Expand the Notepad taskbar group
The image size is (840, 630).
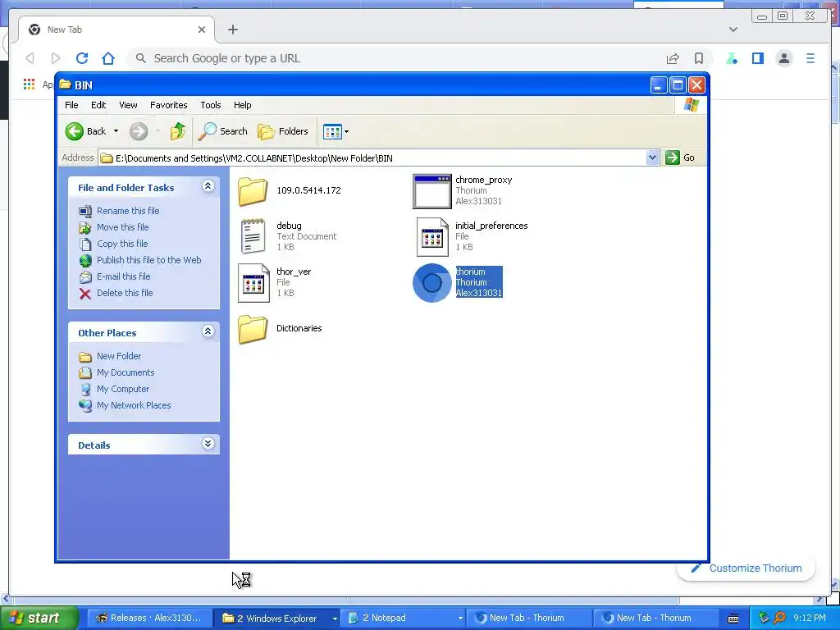pos(460,619)
